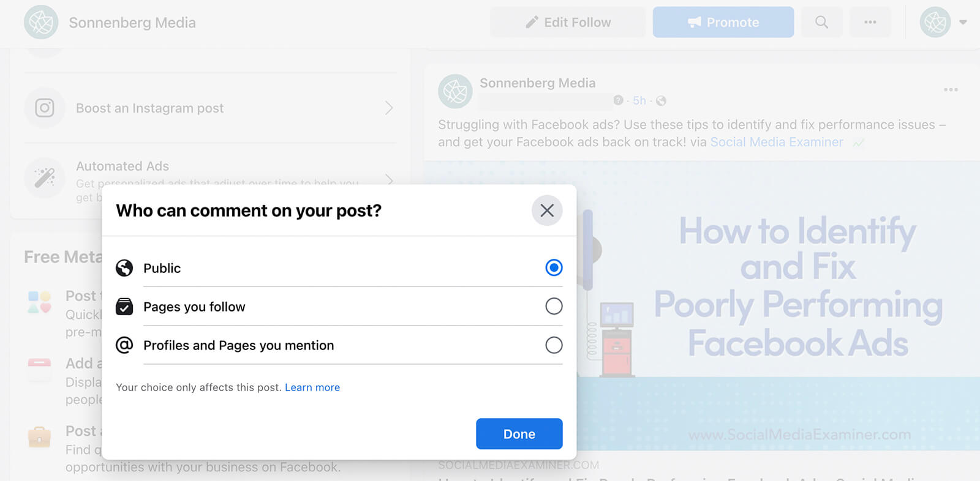Click the post privacy globe icon
The width and height of the screenshot is (980, 481).
coord(661,100)
